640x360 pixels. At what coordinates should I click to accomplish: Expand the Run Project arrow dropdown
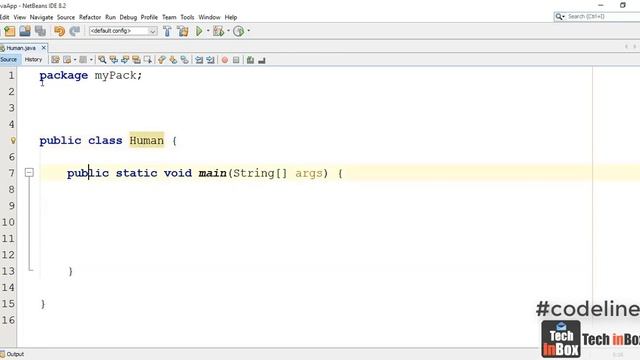(x=208, y=31)
